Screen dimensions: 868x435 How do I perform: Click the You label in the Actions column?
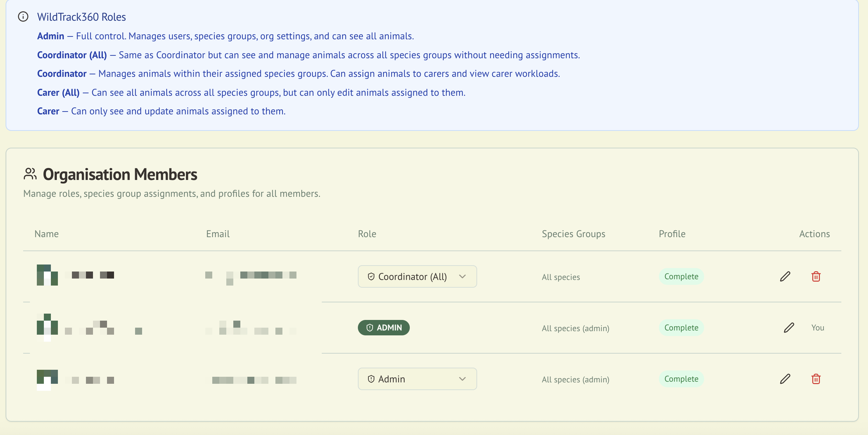[x=818, y=328]
